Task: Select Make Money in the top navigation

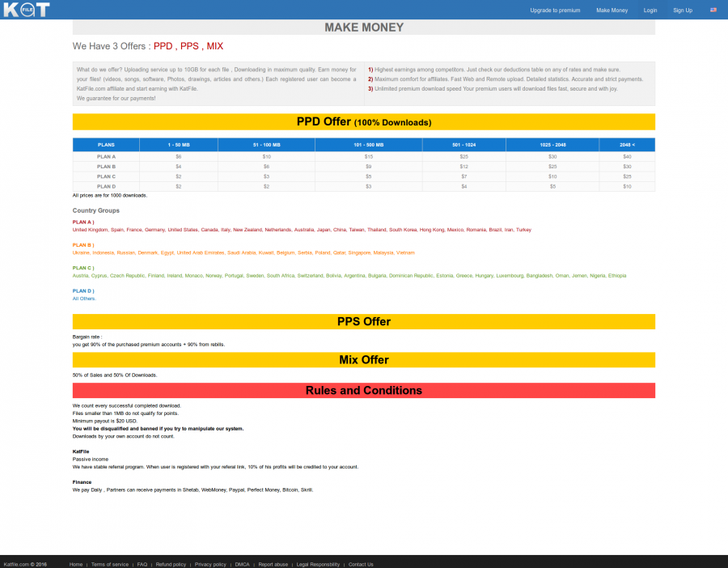Action: pyautogui.click(x=612, y=11)
